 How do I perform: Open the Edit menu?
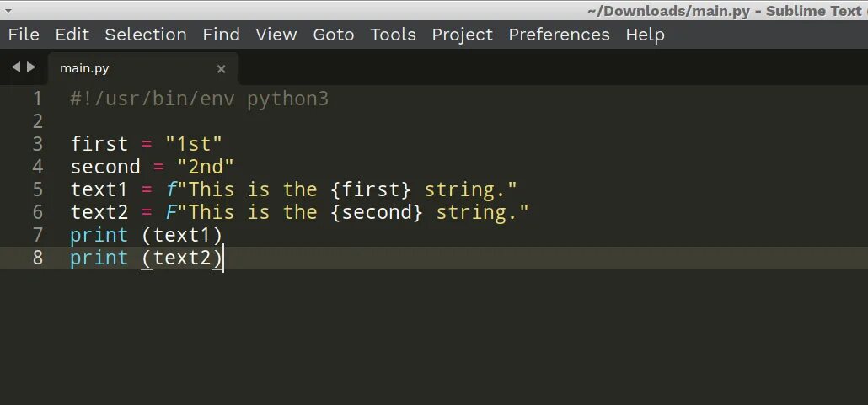(72, 35)
